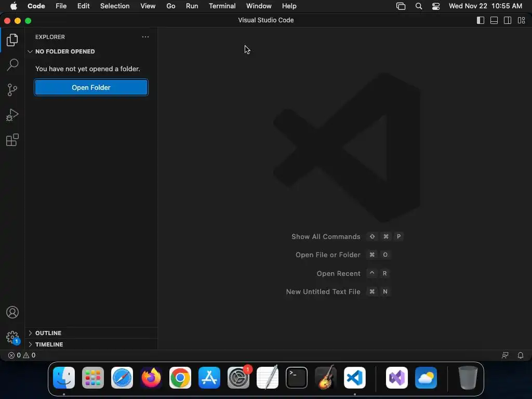Open the Search view icon
Screen dimensions: 532x399
pos(12,64)
